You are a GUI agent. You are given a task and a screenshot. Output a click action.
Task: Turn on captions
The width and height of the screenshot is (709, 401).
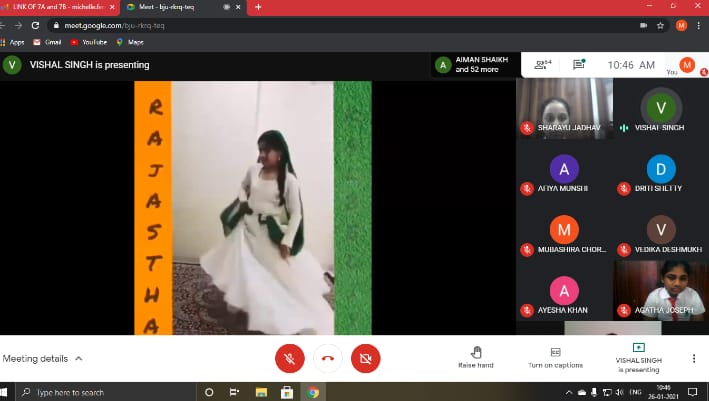point(555,357)
